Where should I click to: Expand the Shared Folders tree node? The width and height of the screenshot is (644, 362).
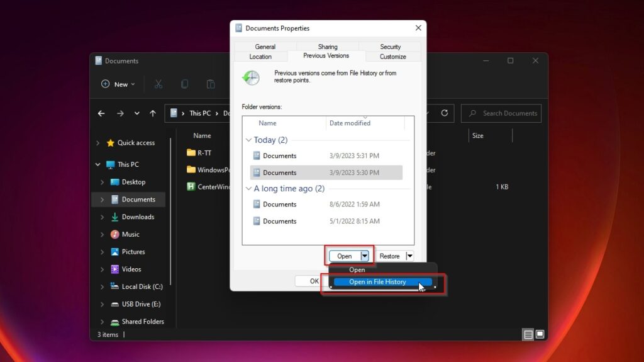103,322
